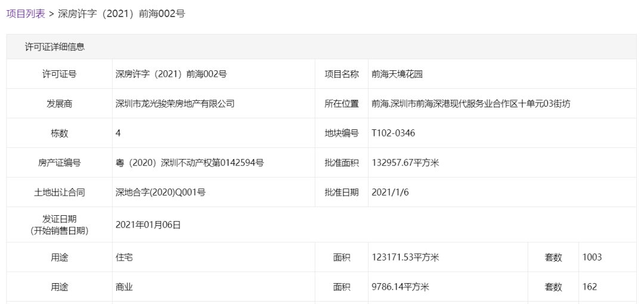This screenshot has height=304, width=644.
Task: Select residential area 123171.53平方米
Action: 405,258
